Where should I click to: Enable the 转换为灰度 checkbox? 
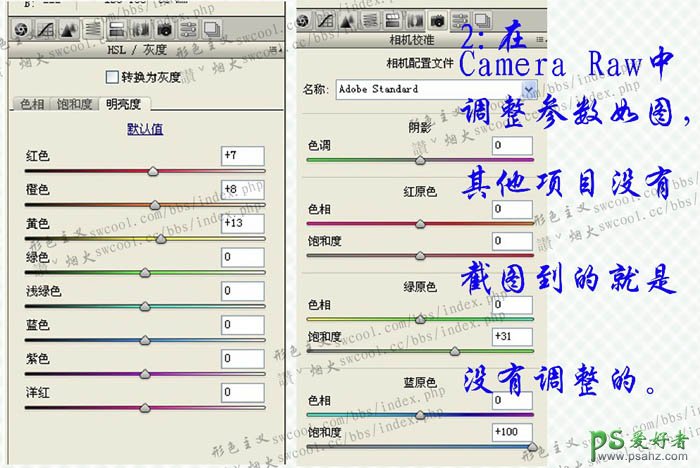tap(111, 77)
